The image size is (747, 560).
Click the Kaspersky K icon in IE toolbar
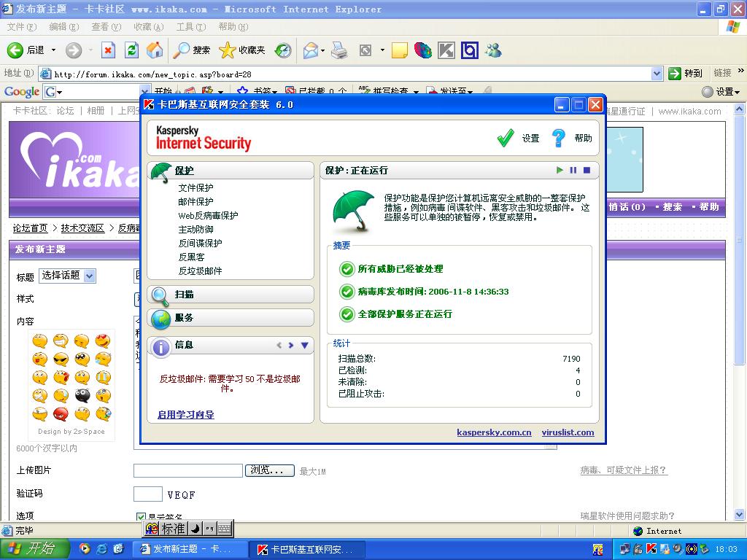click(x=446, y=50)
